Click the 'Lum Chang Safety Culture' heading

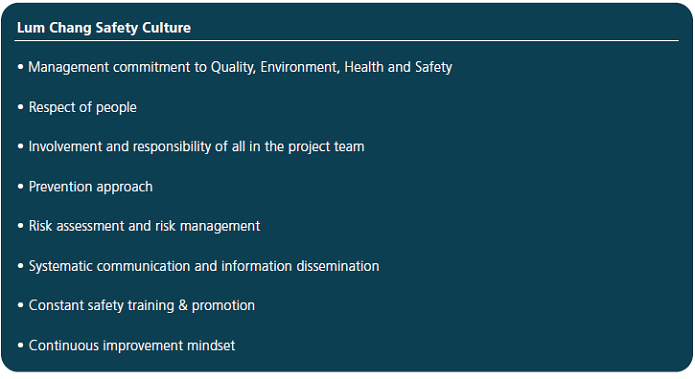pyautogui.click(x=104, y=28)
